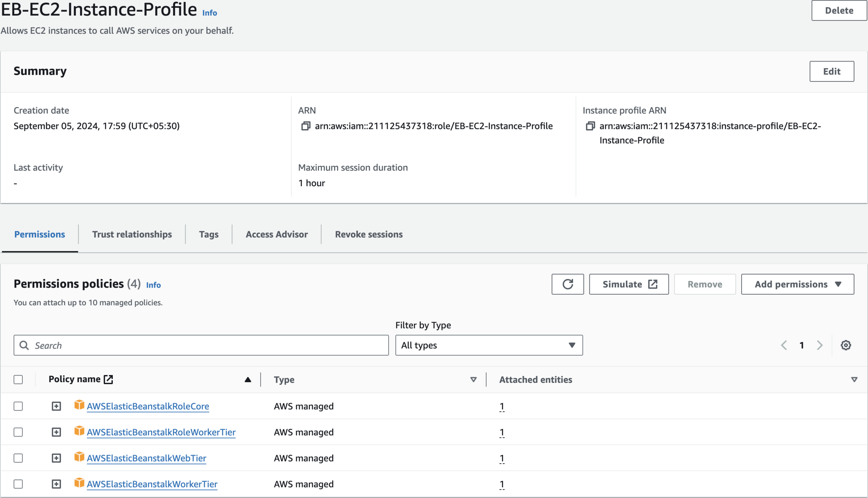
Task: Select the AWSElasticBeanstalkRoleCore checkbox
Action: coord(18,406)
